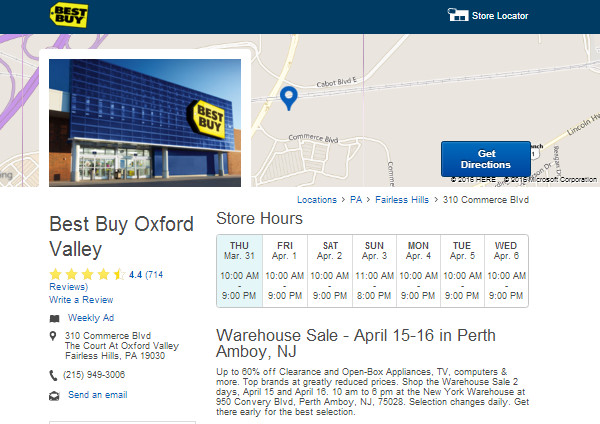Click the 714 Reviews count link
This screenshot has height=424, width=600.
pos(106,280)
